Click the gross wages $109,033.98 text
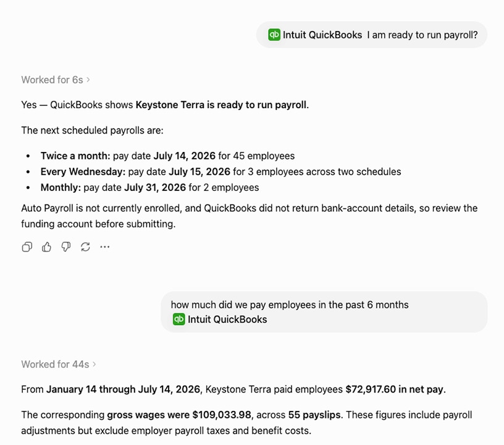The width and height of the screenshot is (504, 445). pyautogui.click(x=179, y=415)
